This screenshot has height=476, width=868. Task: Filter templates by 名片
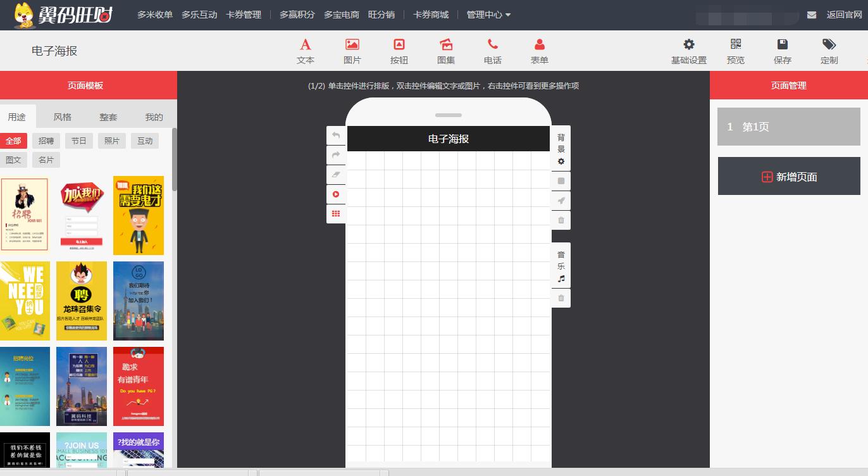point(46,160)
